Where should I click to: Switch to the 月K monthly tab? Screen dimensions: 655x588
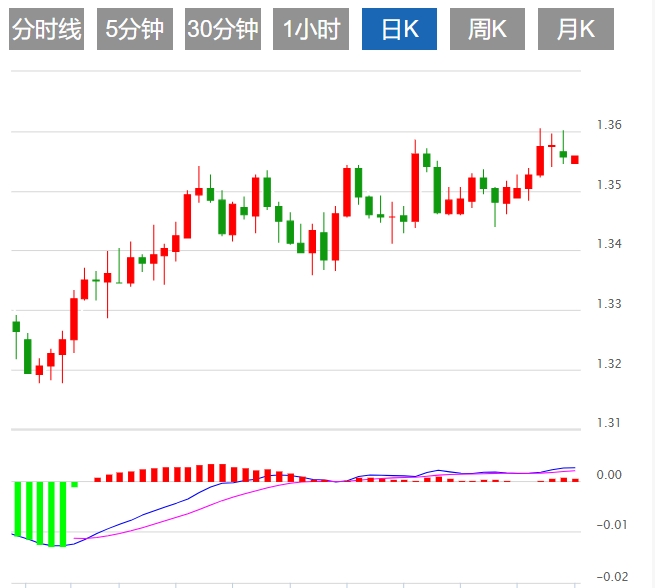pos(576,29)
